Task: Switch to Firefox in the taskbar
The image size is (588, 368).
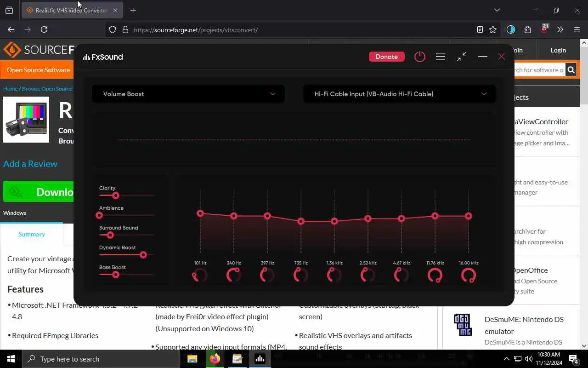Action: click(215, 359)
